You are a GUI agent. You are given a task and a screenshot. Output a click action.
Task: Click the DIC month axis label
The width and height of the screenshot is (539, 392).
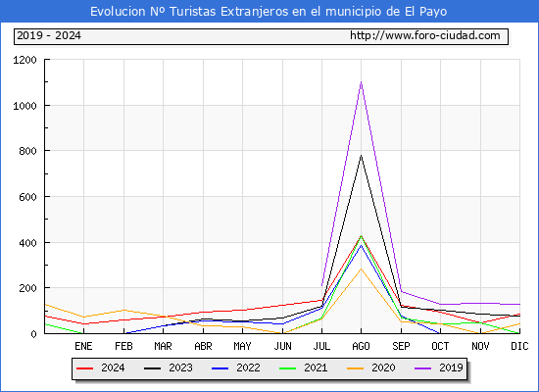tap(519, 346)
